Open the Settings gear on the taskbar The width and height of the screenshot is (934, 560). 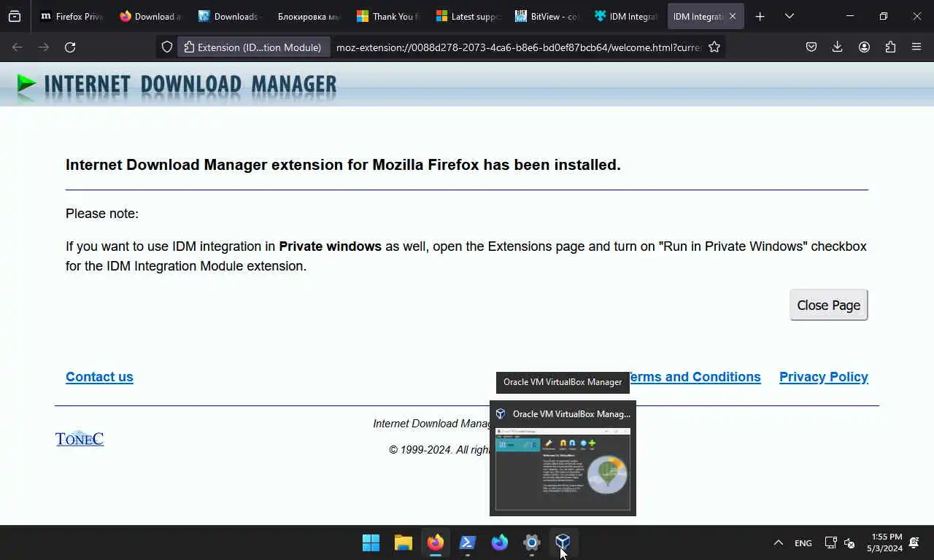pyautogui.click(x=532, y=542)
